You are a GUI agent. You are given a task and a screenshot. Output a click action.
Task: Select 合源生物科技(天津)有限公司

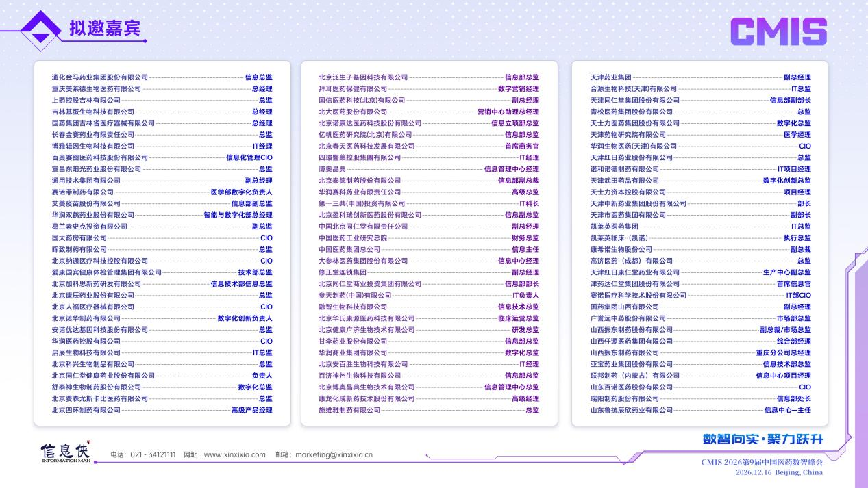(634, 89)
